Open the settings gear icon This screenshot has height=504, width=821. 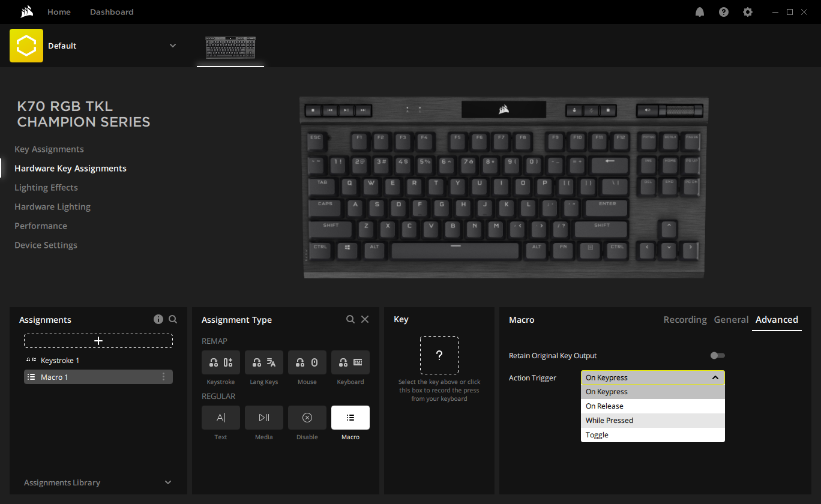click(x=748, y=12)
